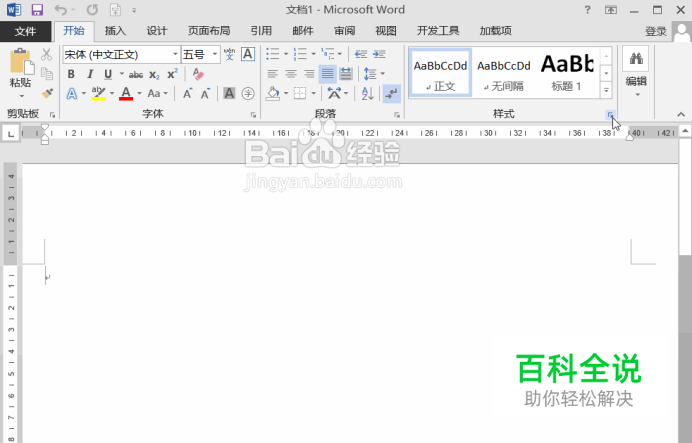Screen dimensions: 692x443
Task: Click the Copy icon under the scissors
Action: (x=46, y=74)
